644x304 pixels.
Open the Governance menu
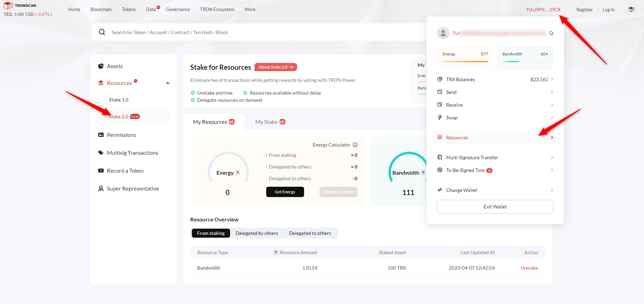pos(178,9)
